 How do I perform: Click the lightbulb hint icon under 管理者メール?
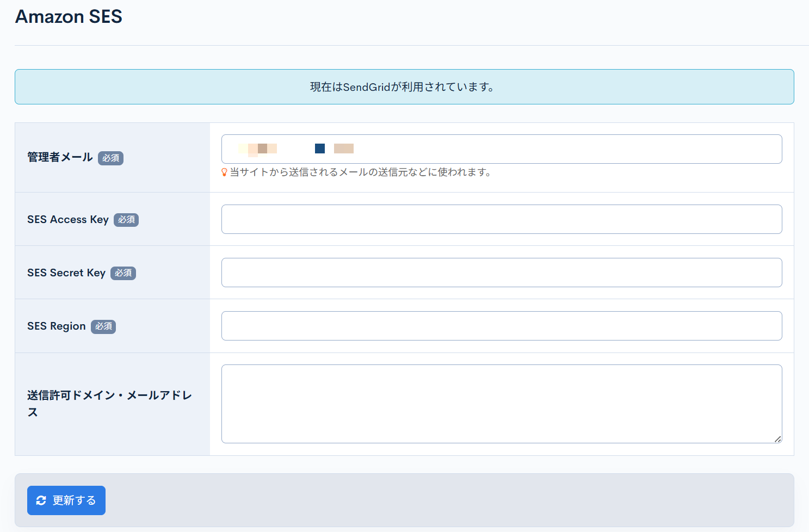point(224,172)
